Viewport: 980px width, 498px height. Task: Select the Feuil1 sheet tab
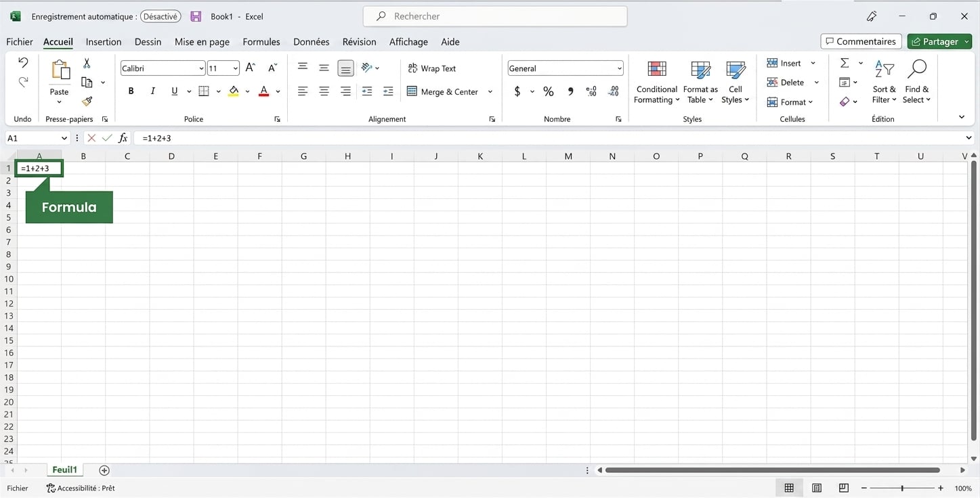(65, 470)
